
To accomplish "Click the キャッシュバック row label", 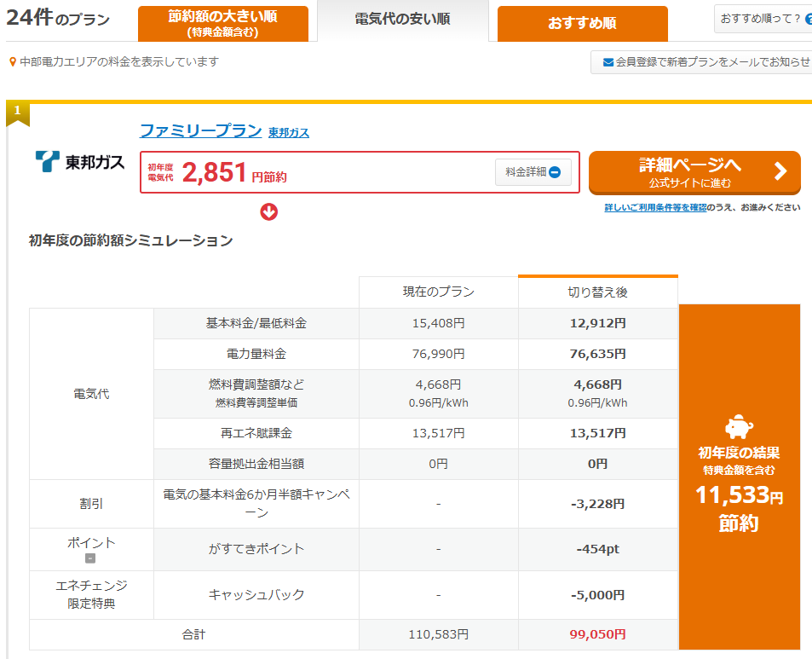I will (x=256, y=595).
